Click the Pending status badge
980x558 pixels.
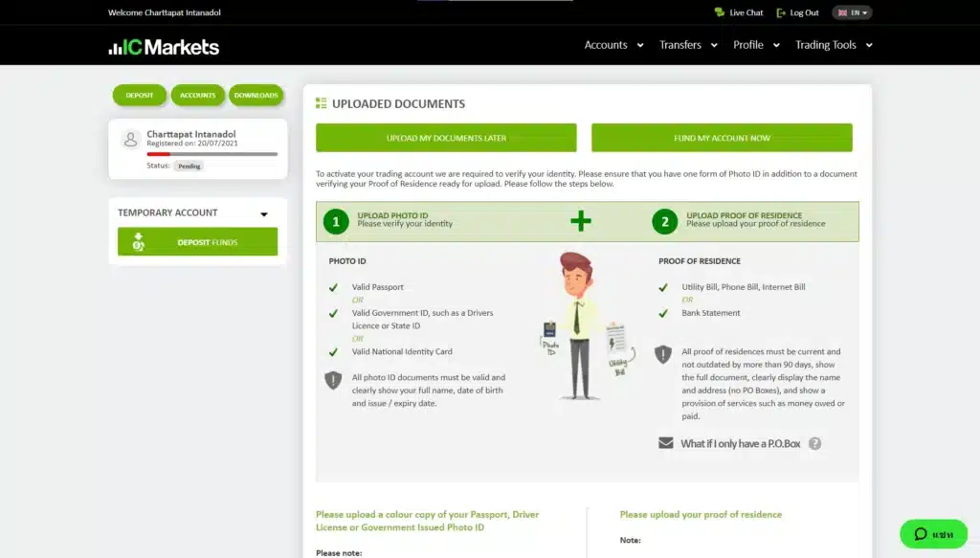[x=189, y=166]
